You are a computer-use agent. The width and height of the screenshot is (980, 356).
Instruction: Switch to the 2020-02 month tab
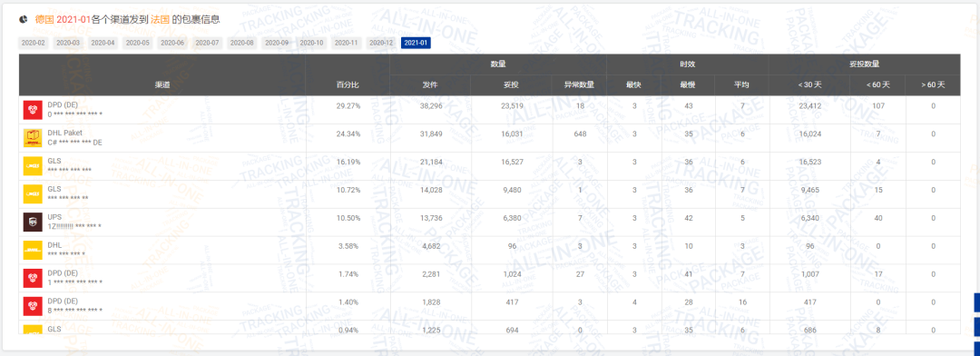click(34, 43)
